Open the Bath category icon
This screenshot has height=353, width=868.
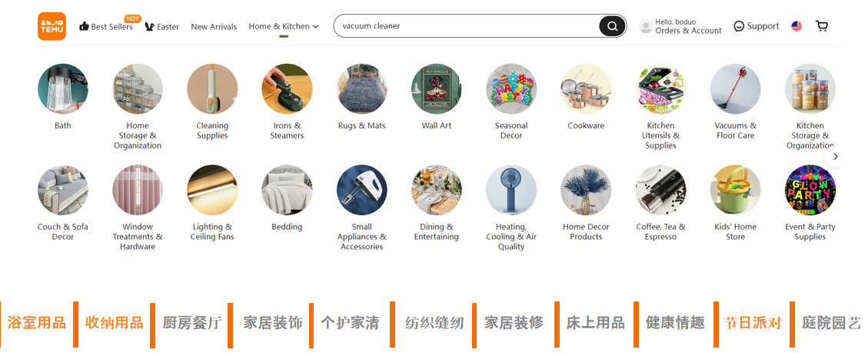(62, 88)
